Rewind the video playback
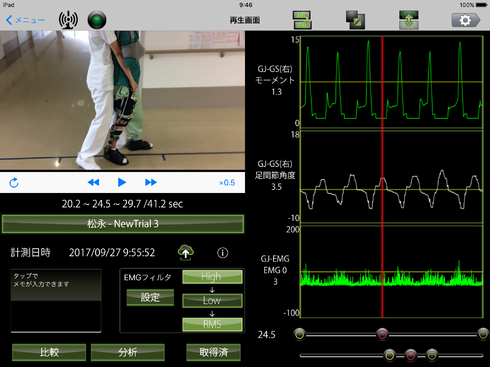 click(93, 182)
